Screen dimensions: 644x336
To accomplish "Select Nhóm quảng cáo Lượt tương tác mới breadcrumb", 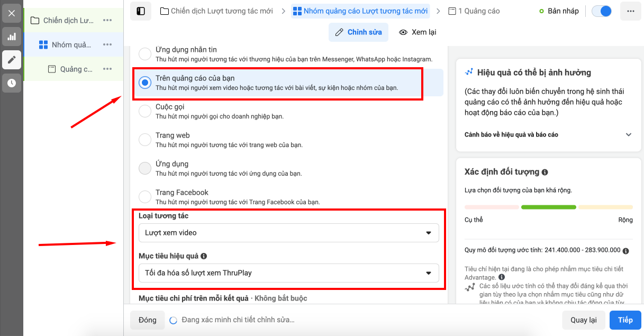I will 360,11.
